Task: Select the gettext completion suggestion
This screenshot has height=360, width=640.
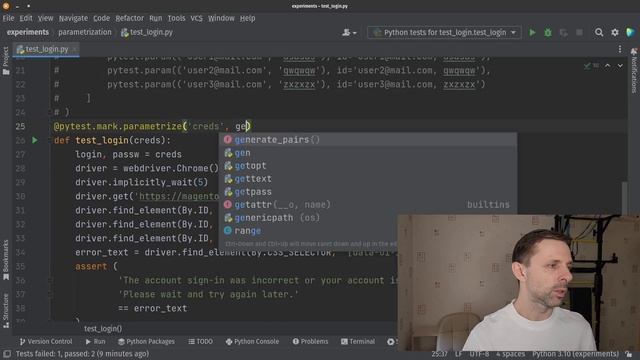Action: click(368, 179)
